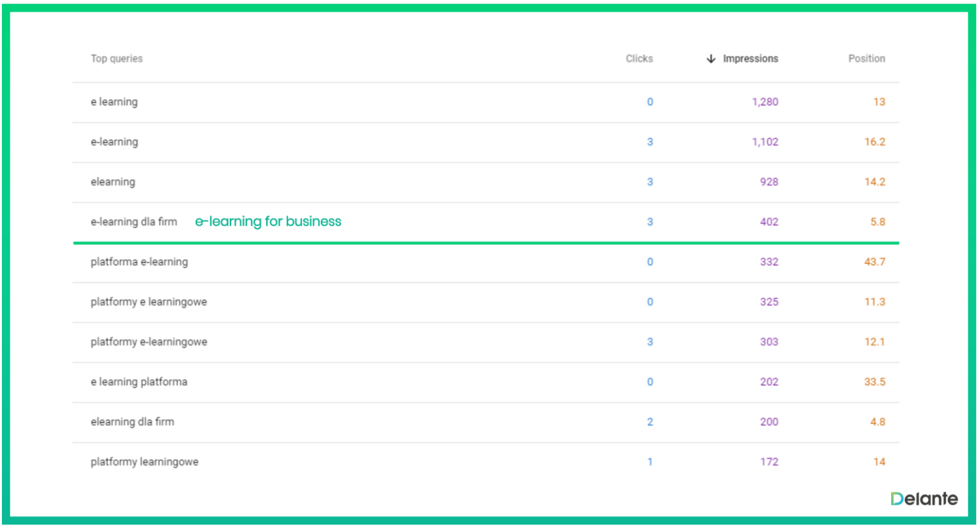980x527 pixels.
Task: Select the 'e learning' query row
Action: point(114,102)
